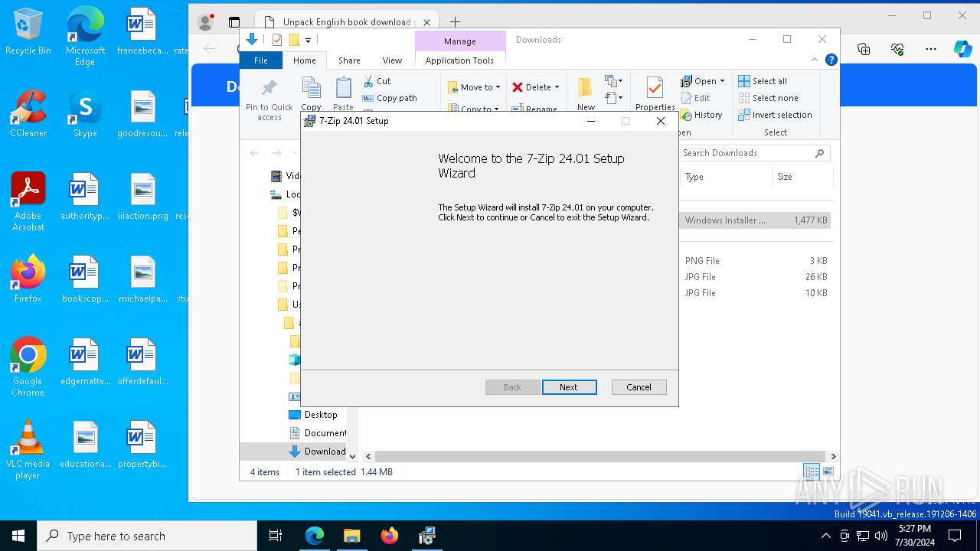Click Copy path in the ribbon
Viewport: 980px width, 551px height.
point(390,98)
